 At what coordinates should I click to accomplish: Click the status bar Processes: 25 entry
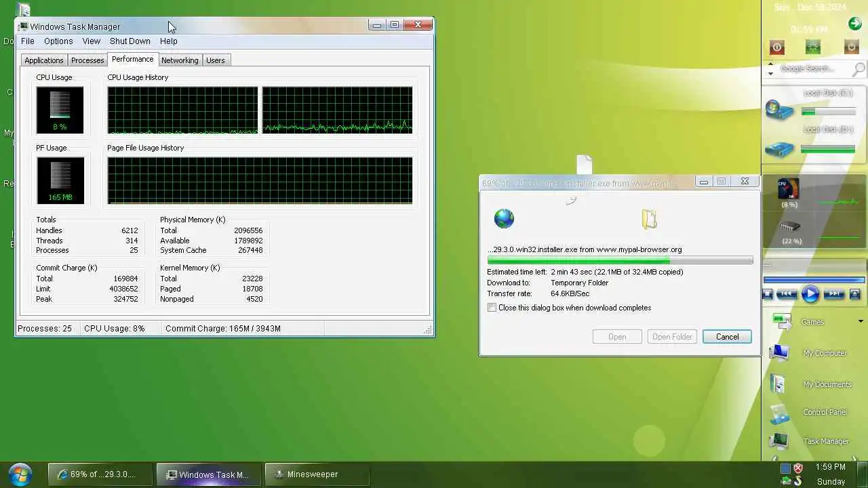45,329
